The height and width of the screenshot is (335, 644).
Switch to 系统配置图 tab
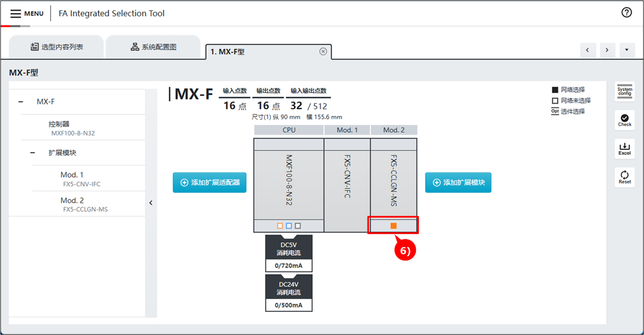tap(153, 47)
